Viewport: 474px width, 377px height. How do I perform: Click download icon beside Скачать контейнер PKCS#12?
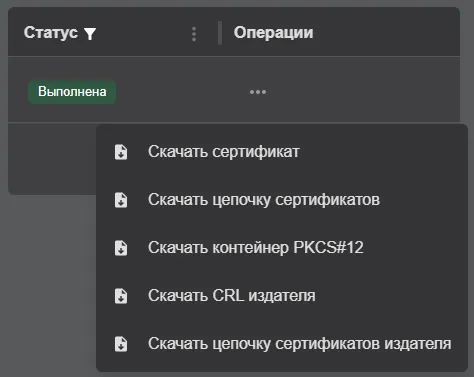121,248
